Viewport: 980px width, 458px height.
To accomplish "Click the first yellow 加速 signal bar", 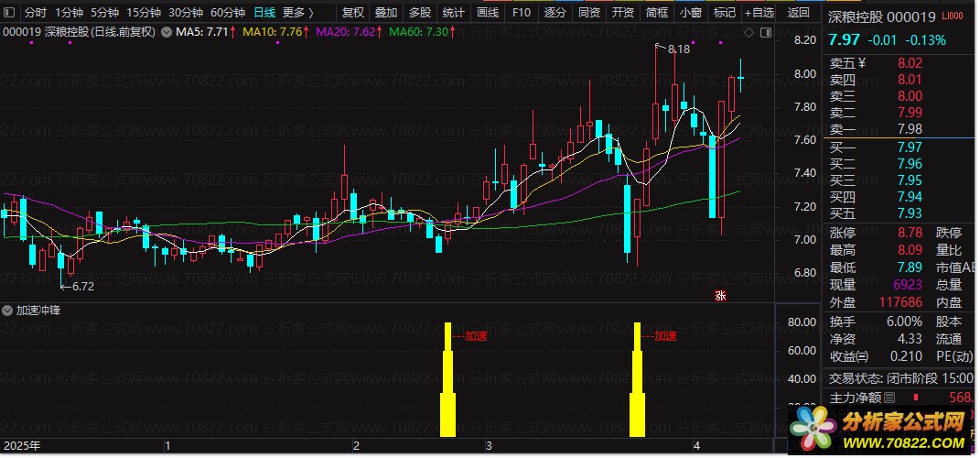I will (447, 379).
